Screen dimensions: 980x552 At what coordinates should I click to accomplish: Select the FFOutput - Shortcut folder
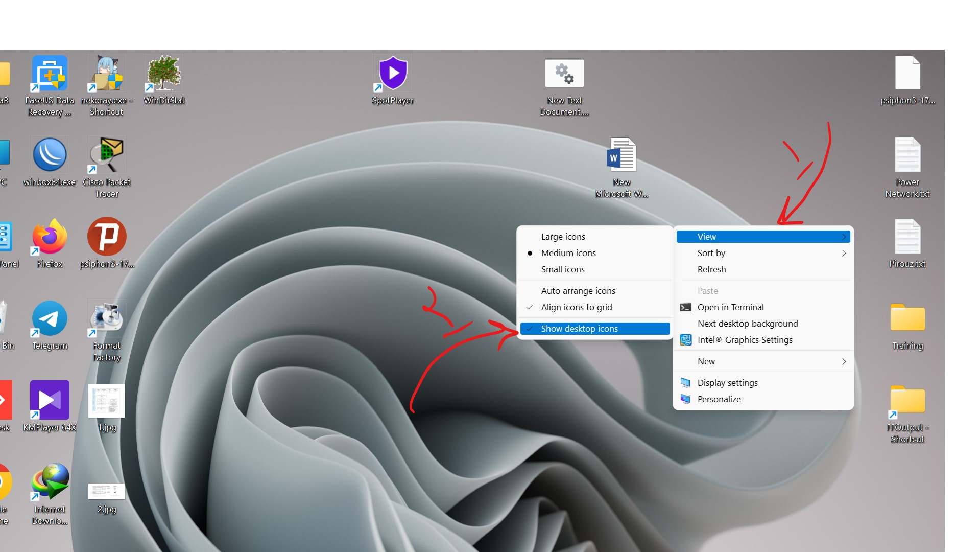tap(907, 400)
